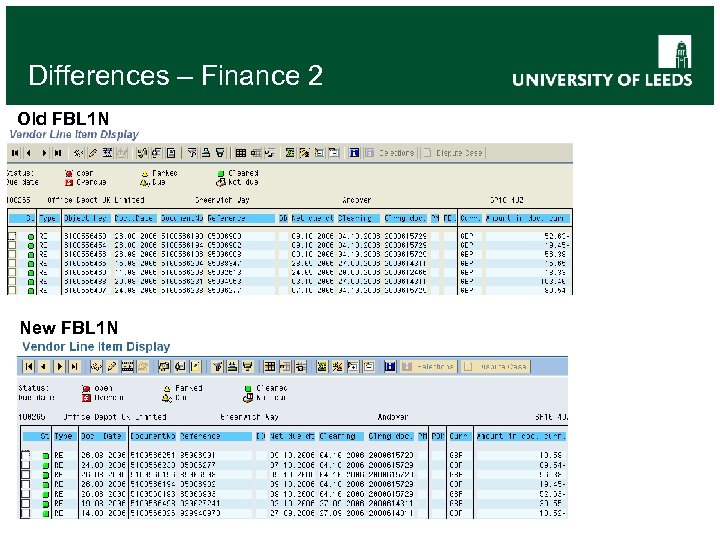Select DocumentNo column header in New FBL1N
The width and height of the screenshot is (720, 540).
(x=153, y=436)
